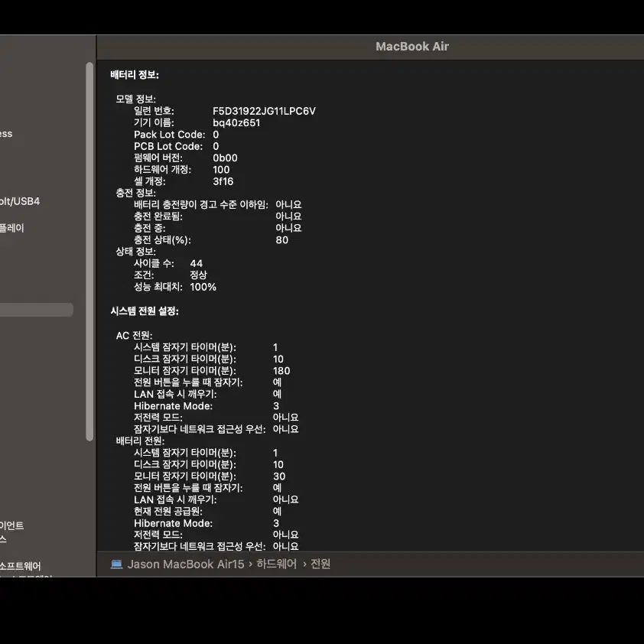Click the 성능 최대치 label
Screen dimensions: 644x644
158,287
